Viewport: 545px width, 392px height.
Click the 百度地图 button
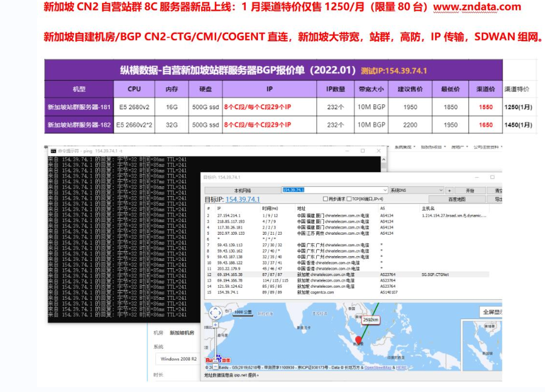(457, 199)
